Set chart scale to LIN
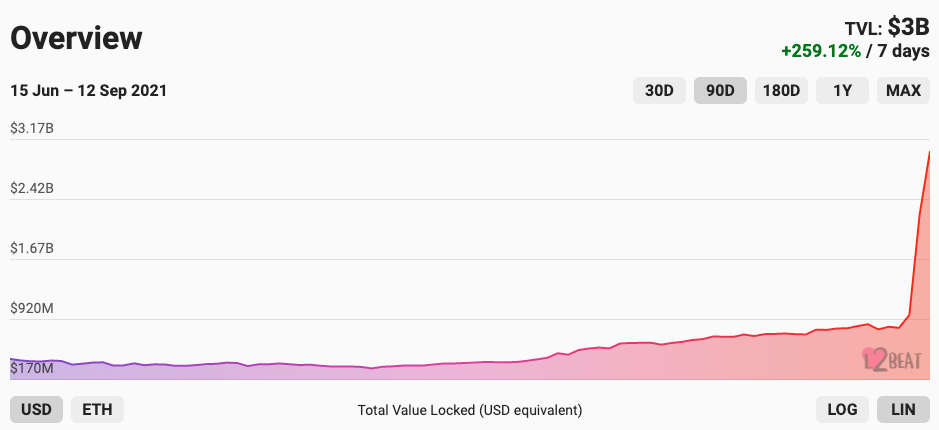Screen dimensions: 939x430 point(904,410)
